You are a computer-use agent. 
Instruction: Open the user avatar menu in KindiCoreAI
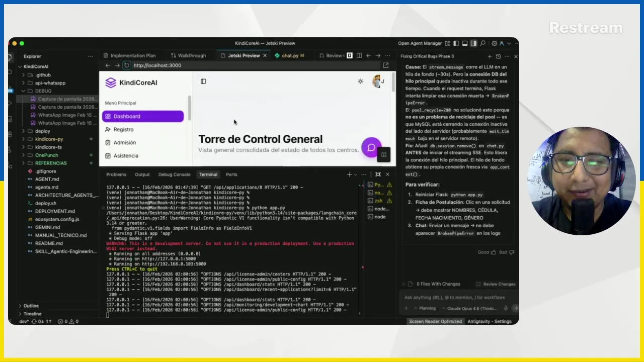coord(378,81)
